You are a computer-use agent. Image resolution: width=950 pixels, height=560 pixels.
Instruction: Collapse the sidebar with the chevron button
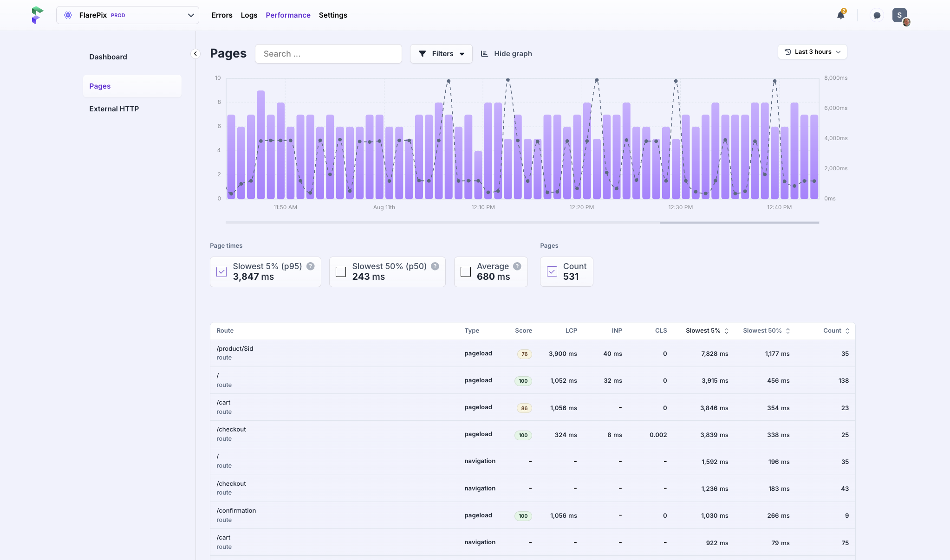[195, 54]
